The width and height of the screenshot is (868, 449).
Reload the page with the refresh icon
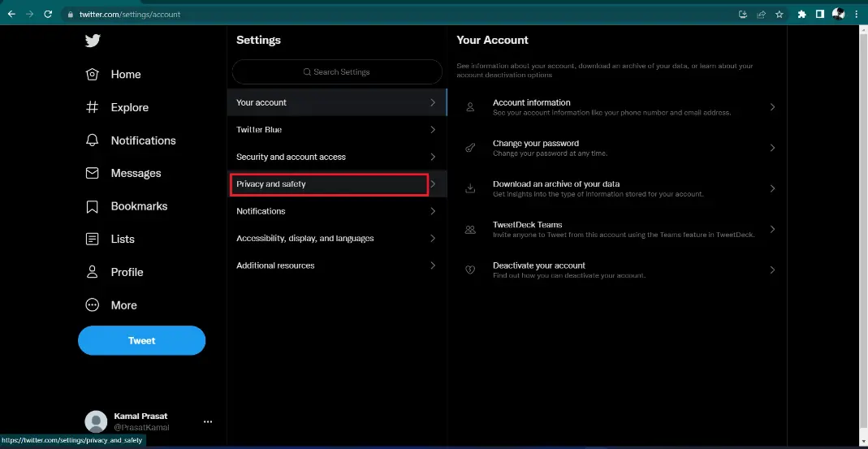48,15
